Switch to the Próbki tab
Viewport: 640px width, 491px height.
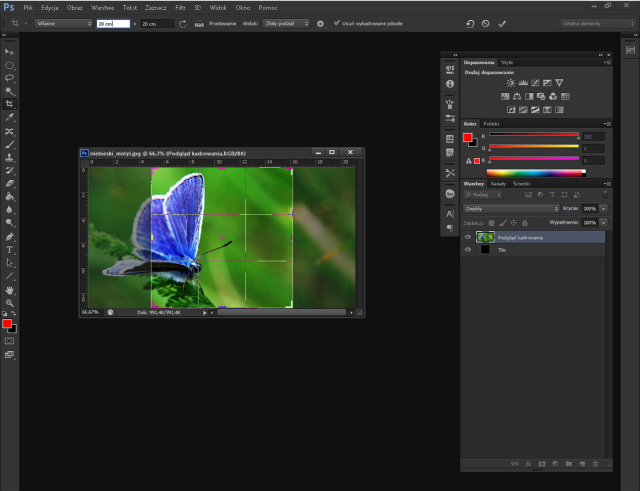491,124
